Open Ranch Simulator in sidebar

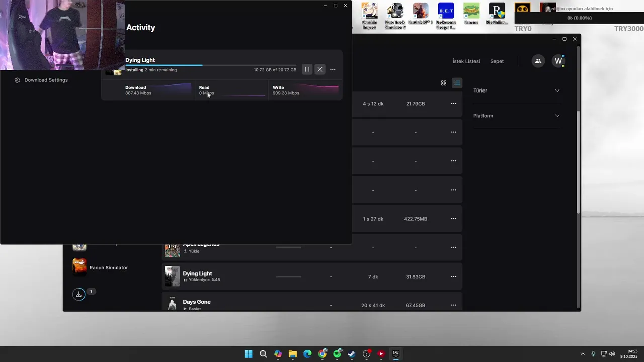(101, 267)
